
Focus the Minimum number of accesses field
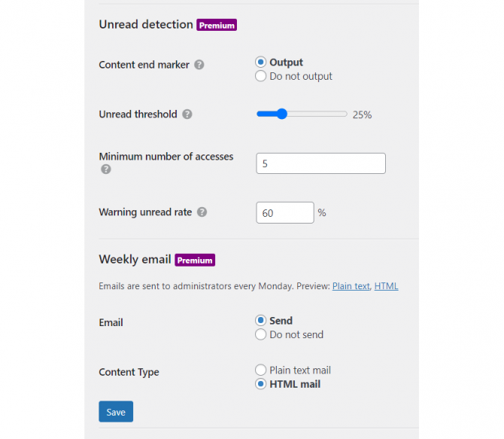(320, 163)
